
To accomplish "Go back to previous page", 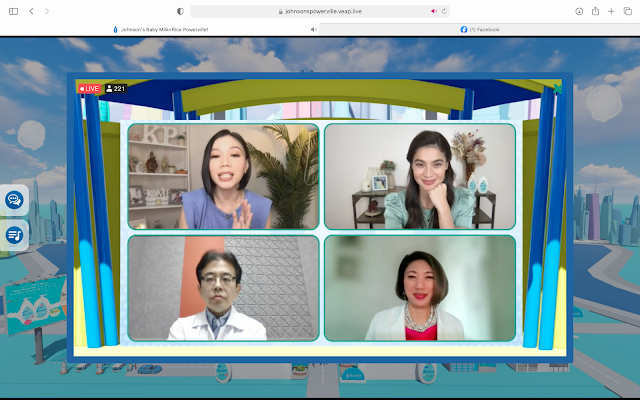I will [31, 11].
